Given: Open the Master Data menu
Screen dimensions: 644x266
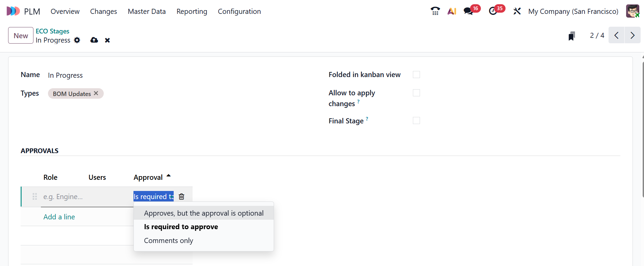Looking at the screenshot, I should pos(147,11).
